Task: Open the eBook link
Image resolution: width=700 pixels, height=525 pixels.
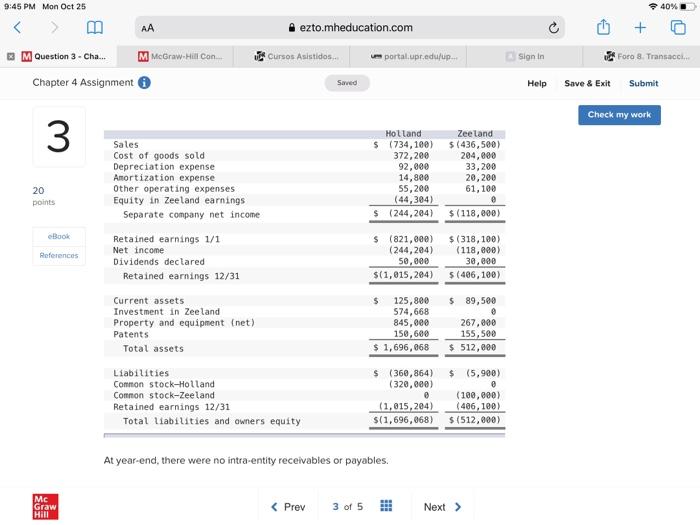Action: tap(59, 237)
